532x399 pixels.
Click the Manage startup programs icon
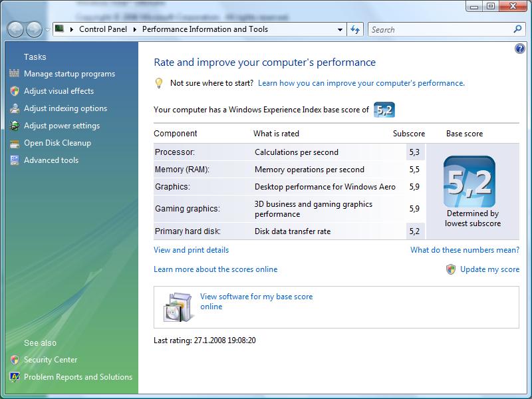14,73
